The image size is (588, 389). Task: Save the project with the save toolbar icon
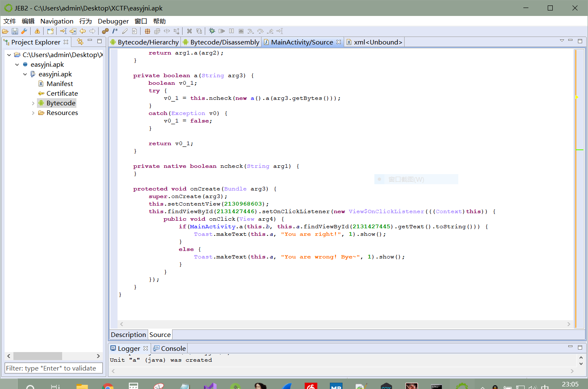pos(15,31)
